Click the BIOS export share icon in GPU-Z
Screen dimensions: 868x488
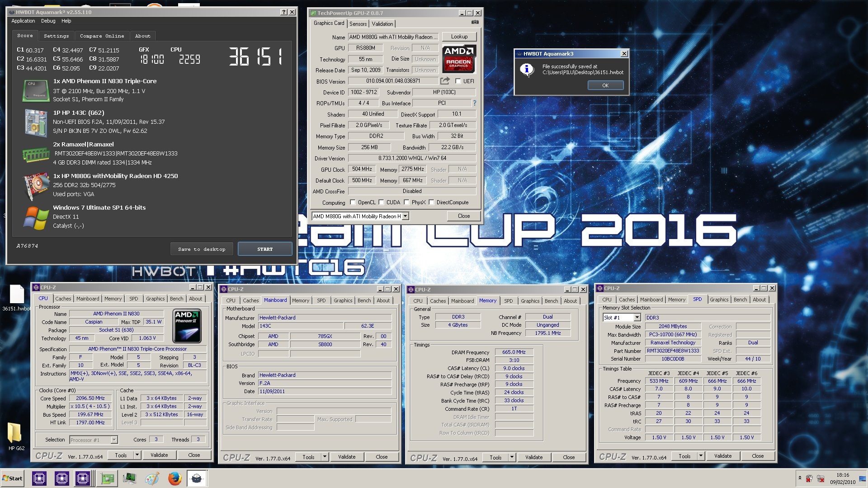tap(445, 81)
